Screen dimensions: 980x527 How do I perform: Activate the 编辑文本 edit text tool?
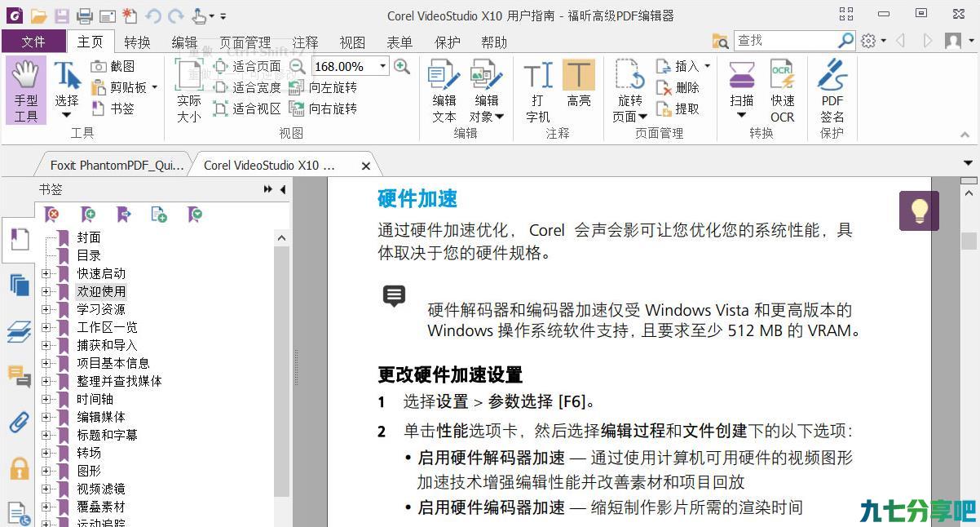444,90
